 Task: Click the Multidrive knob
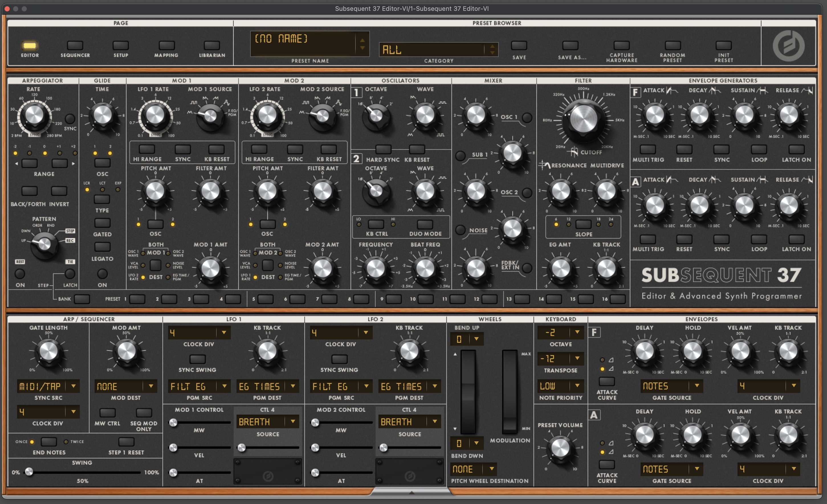point(606,191)
